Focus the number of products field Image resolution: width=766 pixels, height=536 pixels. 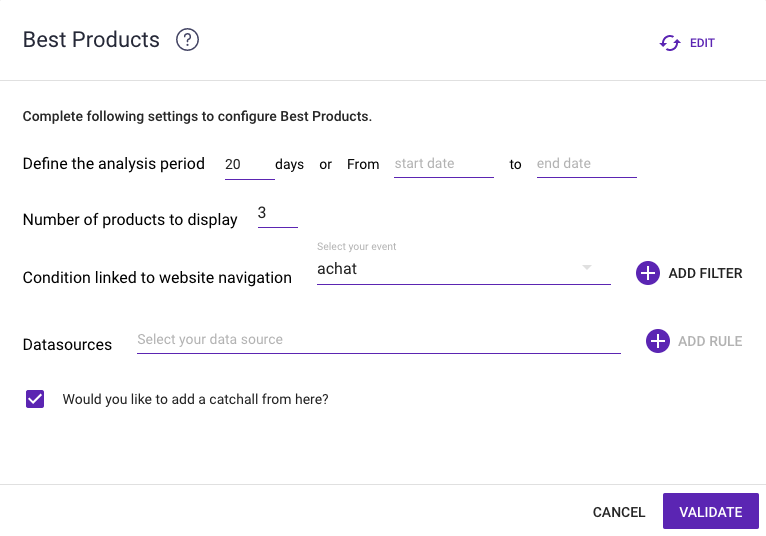click(x=277, y=214)
